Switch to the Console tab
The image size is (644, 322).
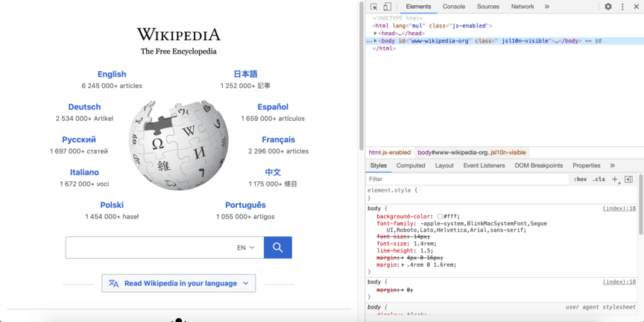pyautogui.click(x=454, y=7)
